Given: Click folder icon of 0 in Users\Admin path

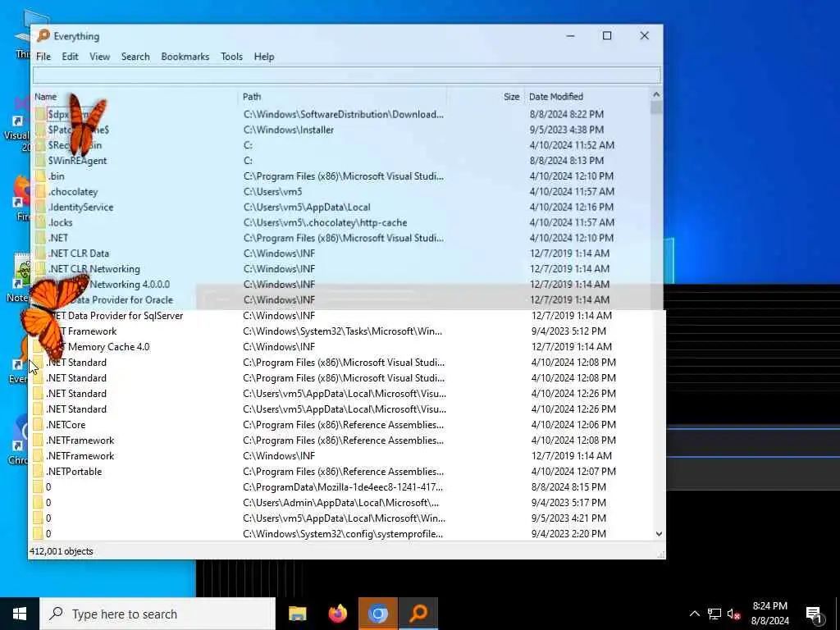Looking at the screenshot, I should coord(38,503).
